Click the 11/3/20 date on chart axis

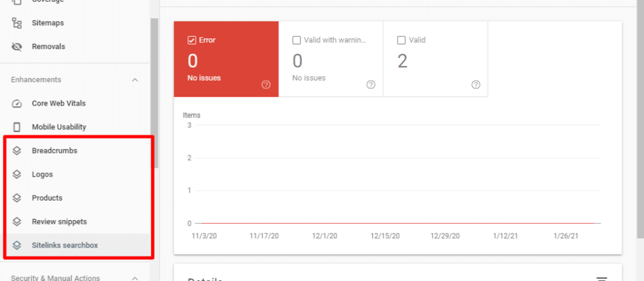pos(203,236)
